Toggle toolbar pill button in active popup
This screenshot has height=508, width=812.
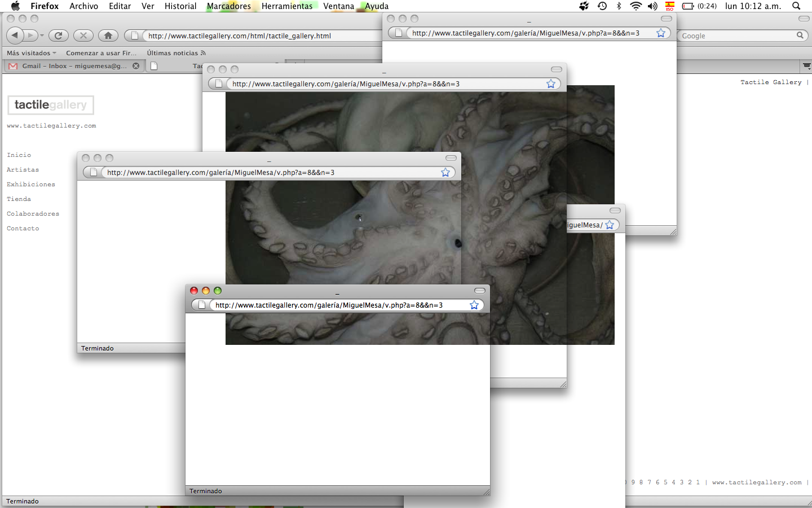(480, 291)
